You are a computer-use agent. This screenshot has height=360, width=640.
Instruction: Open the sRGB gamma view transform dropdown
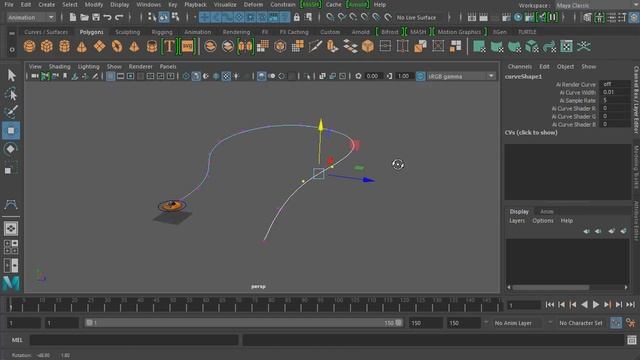click(x=461, y=76)
